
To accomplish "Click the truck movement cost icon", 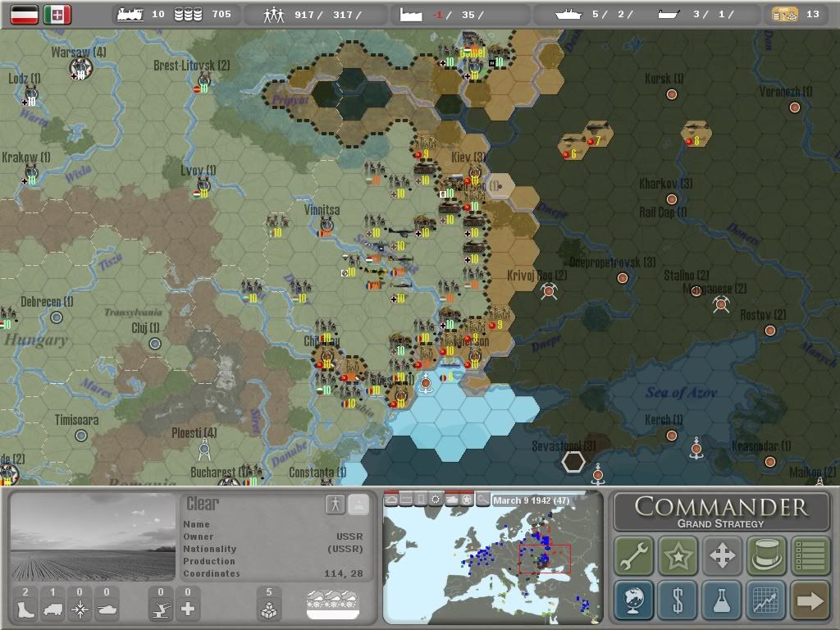I will [x=52, y=609].
